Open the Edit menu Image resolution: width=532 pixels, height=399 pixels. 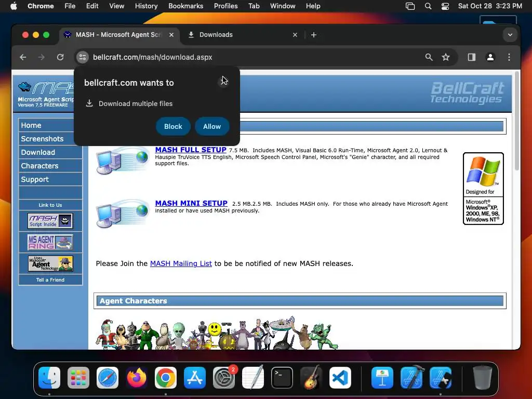pos(92,6)
